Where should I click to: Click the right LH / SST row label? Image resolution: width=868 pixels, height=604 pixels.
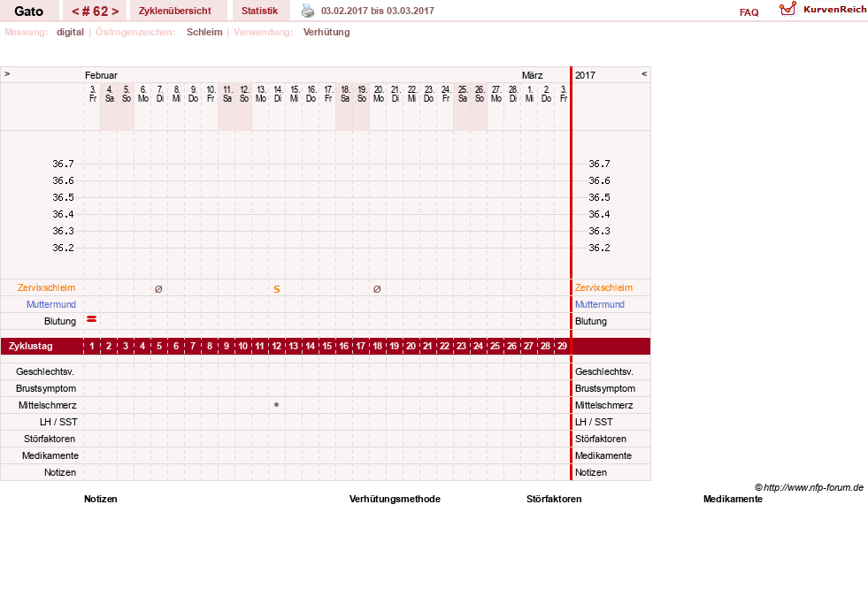coord(594,422)
